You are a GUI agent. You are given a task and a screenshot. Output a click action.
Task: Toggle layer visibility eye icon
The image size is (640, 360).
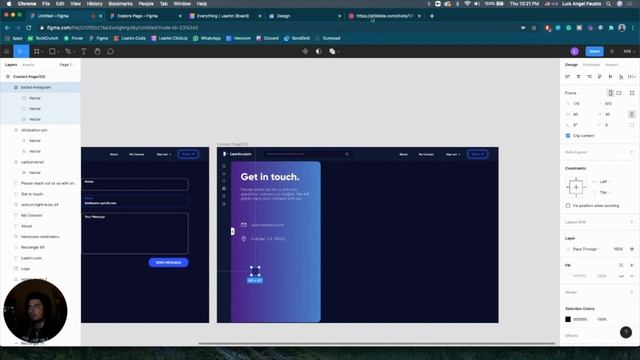point(632,249)
